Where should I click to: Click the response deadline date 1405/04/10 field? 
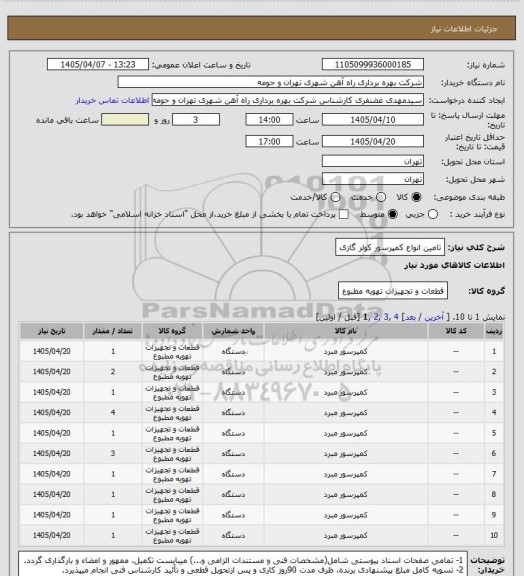click(x=373, y=120)
